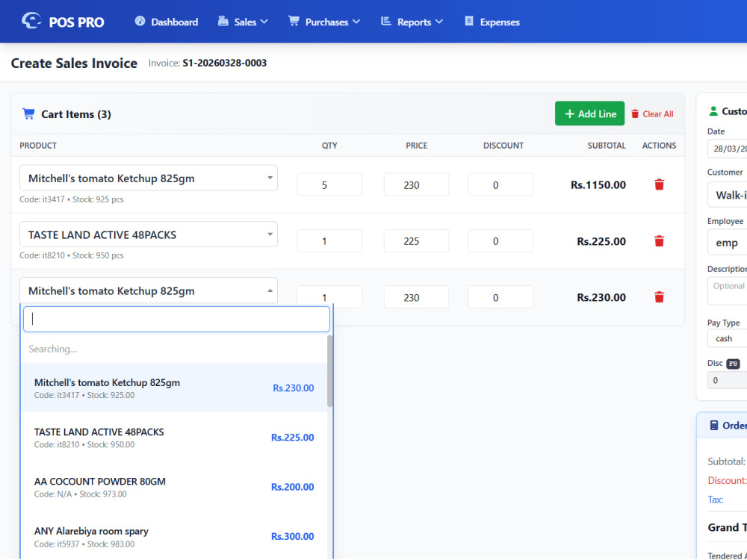Select Mitchell's tomato Ketchup 825gm from list
747x560 pixels.
coord(174,388)
